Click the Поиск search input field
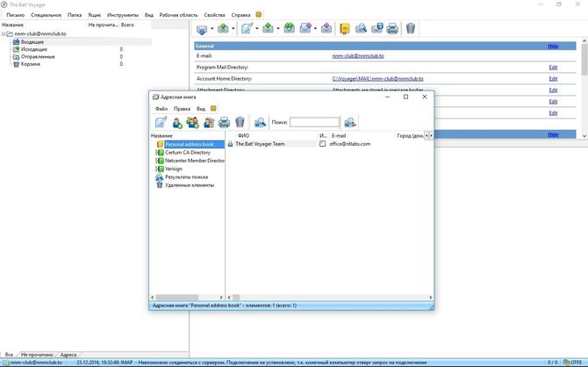Image resolution: width=588 pixels, height=367 pixels. (314, 122)
